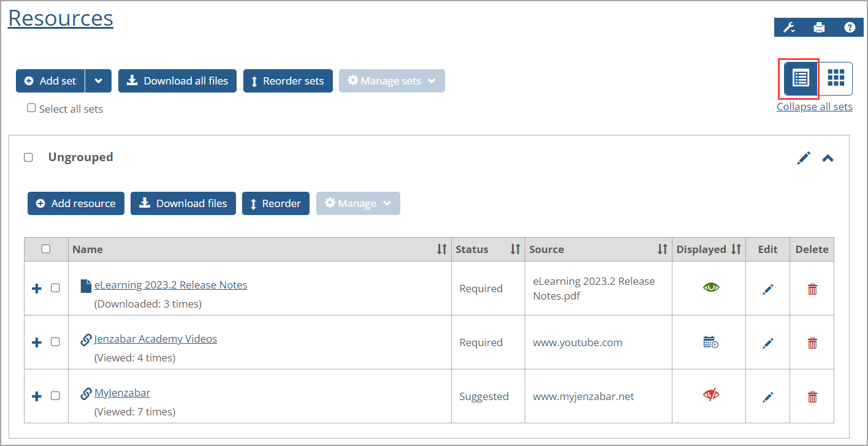Click the Collapse all sets link
868x446 pixels.
814,107
